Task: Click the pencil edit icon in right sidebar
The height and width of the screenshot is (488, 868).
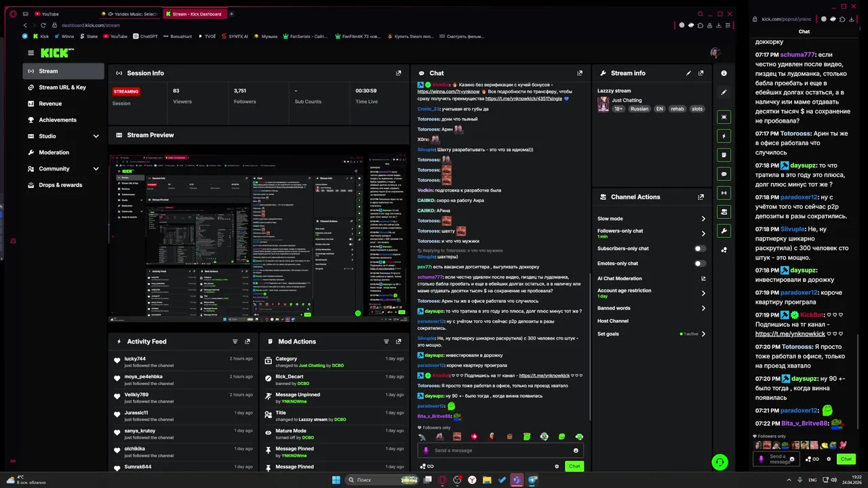Action: tap(724, 92)
